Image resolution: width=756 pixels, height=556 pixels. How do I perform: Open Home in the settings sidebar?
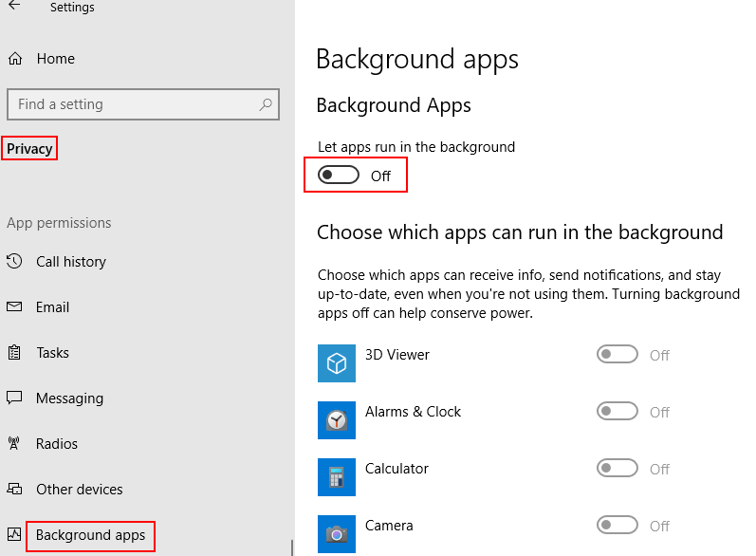[x=56, y=59]
